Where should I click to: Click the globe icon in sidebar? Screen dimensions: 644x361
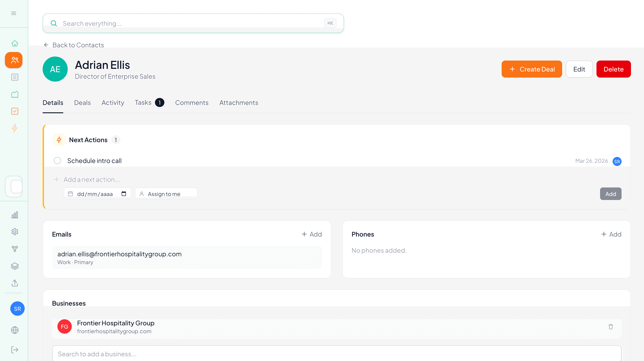point(15,330)
